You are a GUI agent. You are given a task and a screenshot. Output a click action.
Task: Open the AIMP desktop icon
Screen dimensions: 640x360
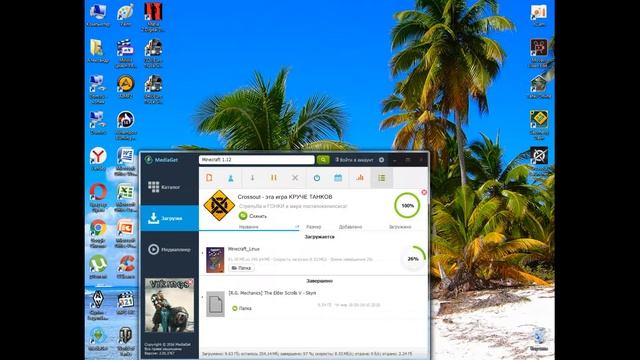126,87
